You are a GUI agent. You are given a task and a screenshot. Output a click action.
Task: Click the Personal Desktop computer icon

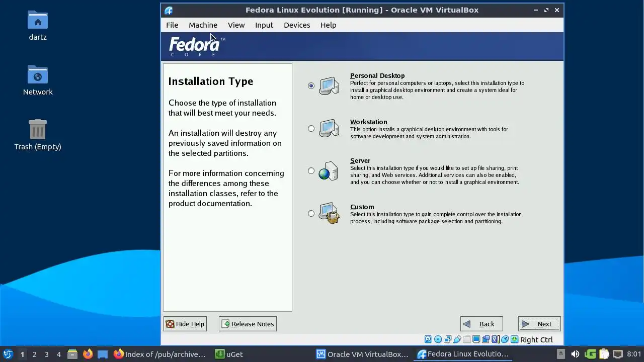329,86
